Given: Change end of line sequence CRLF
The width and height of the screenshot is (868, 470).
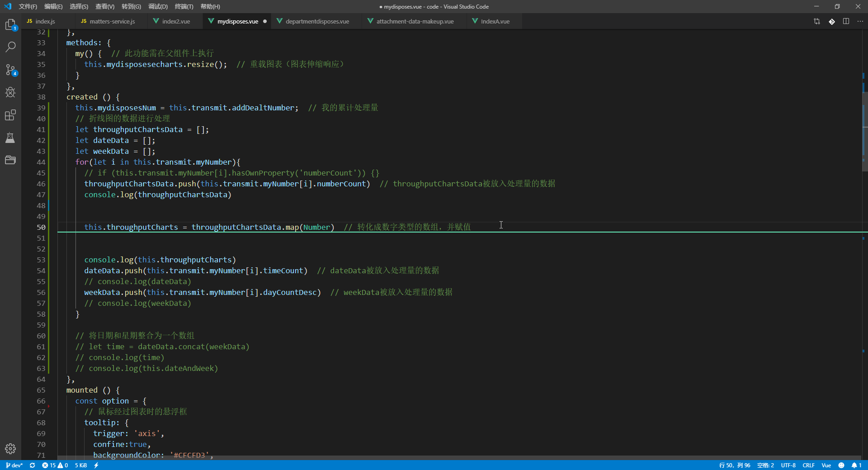Looking at the screenshot, I should 808,465.
